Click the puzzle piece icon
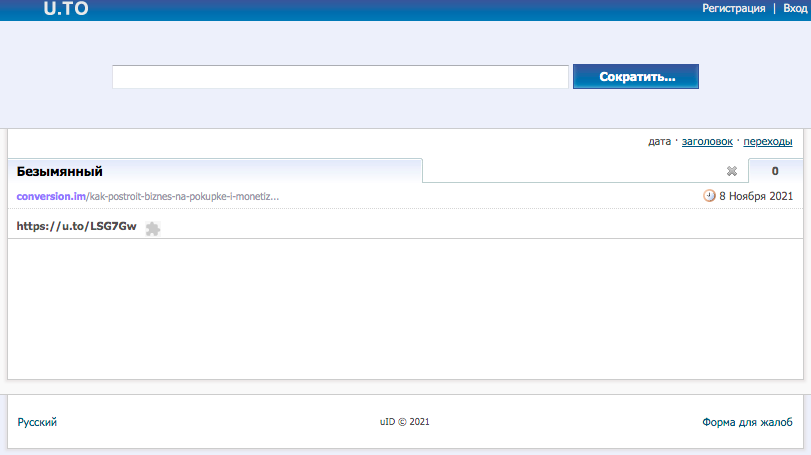The width and height of the screenshot is (811, 455). click(x=153, y=229)
